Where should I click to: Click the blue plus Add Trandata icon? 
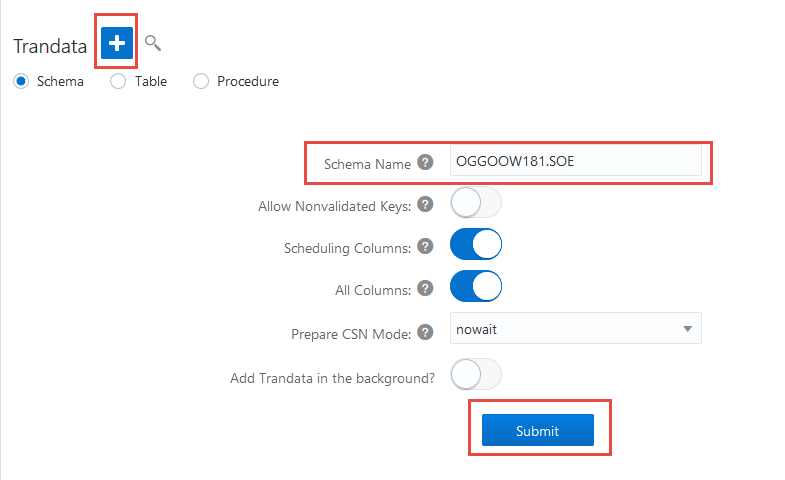click(117, 43)
